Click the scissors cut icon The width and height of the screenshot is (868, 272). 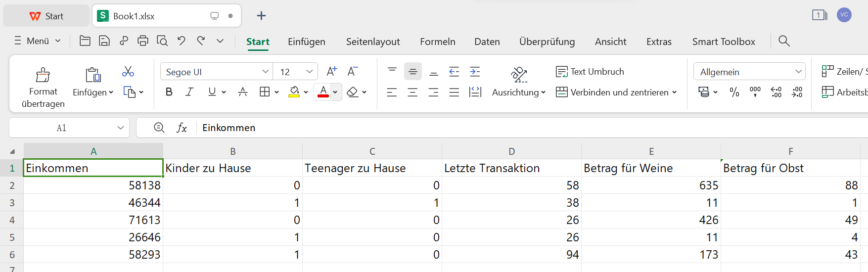tap(128, 72)
